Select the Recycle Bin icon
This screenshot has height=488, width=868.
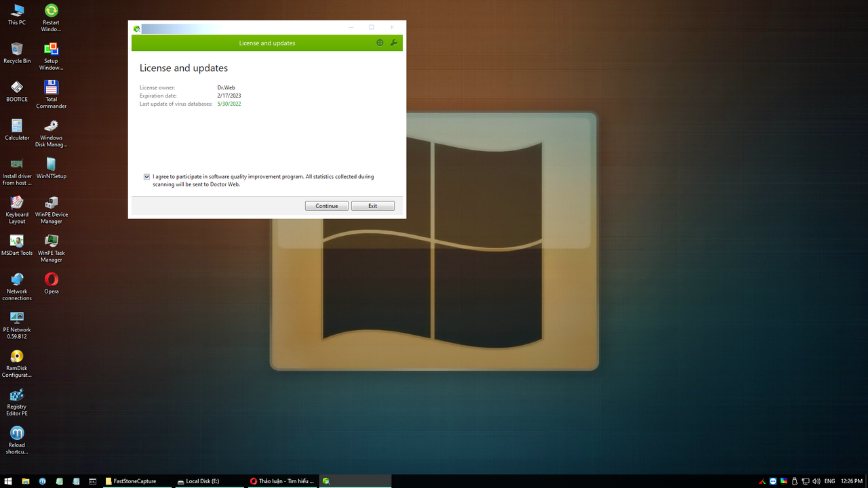point(17,53)
